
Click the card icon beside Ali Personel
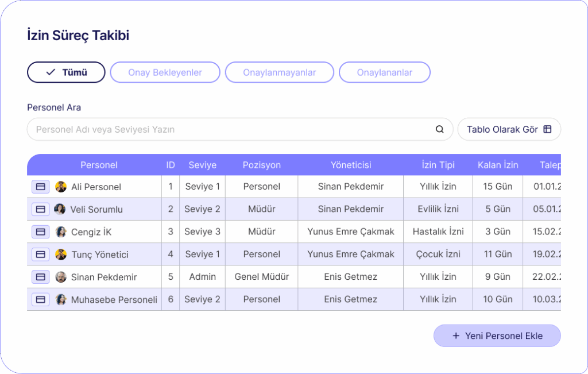pos(41,187)
